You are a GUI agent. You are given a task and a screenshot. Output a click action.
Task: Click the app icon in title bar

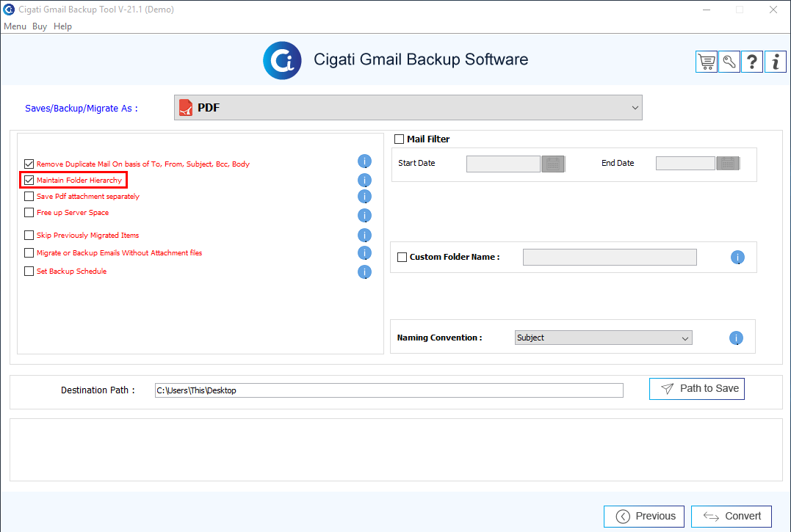click(9, 9)
